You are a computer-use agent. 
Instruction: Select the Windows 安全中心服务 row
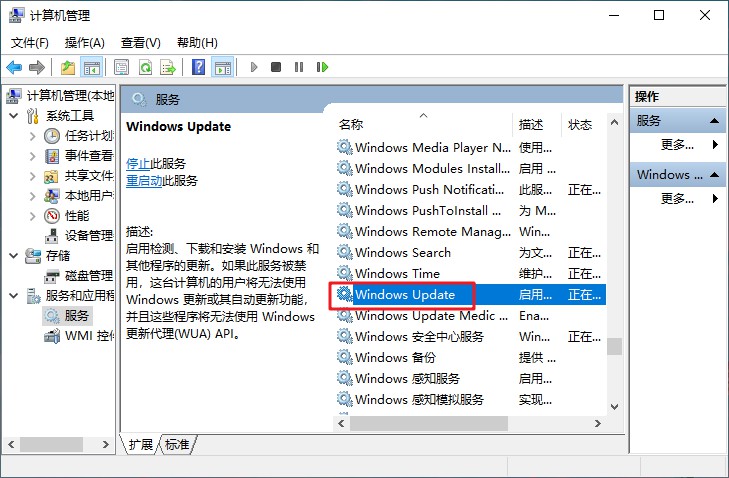[x=470, y=336]
